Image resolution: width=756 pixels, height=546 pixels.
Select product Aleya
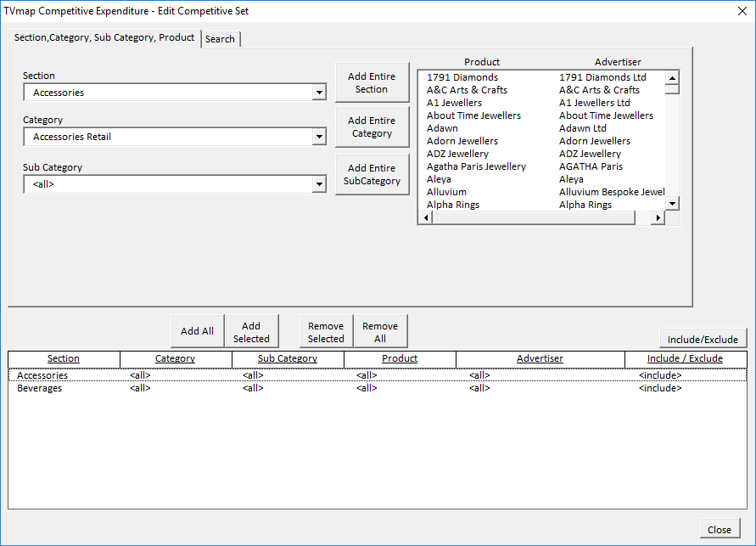tap(439, 179)
